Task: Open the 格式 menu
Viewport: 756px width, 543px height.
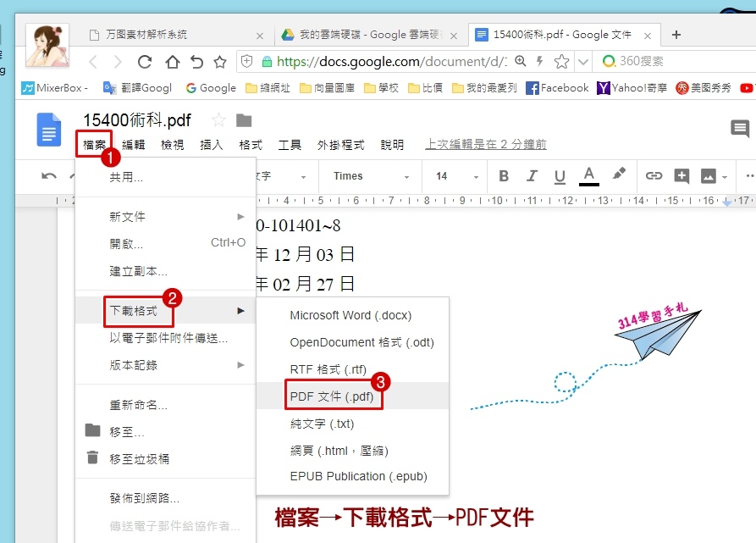Action: [x=251, y=144]
